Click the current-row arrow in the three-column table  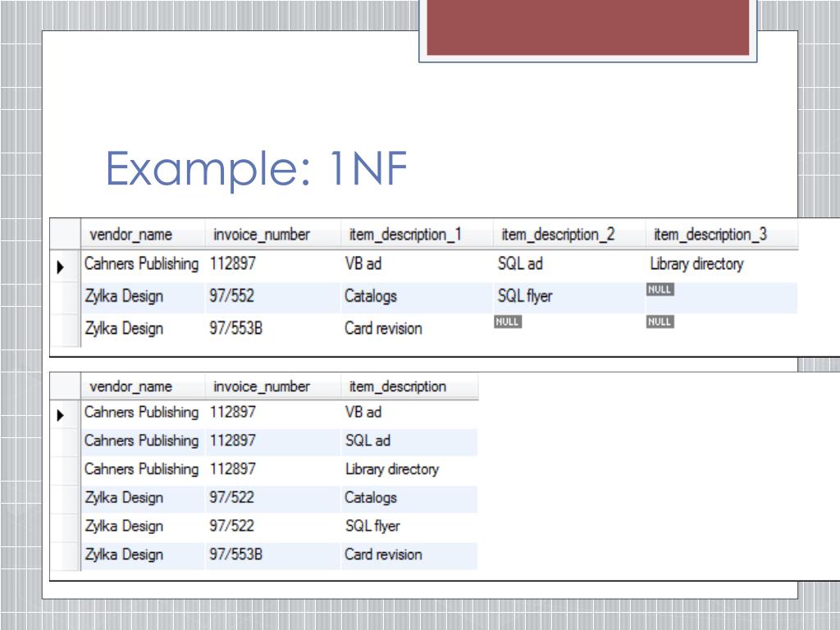[x=60, y=415]
